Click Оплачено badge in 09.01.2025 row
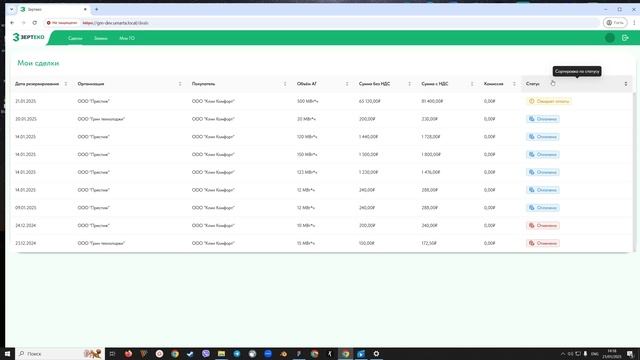 click(543, 208)
